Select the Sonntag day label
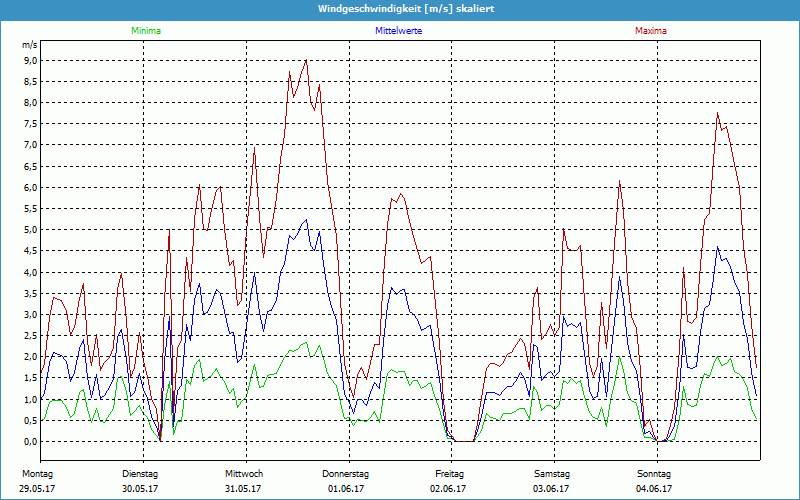Viewport: 800px width, 500px height. [x=654, y=473]
